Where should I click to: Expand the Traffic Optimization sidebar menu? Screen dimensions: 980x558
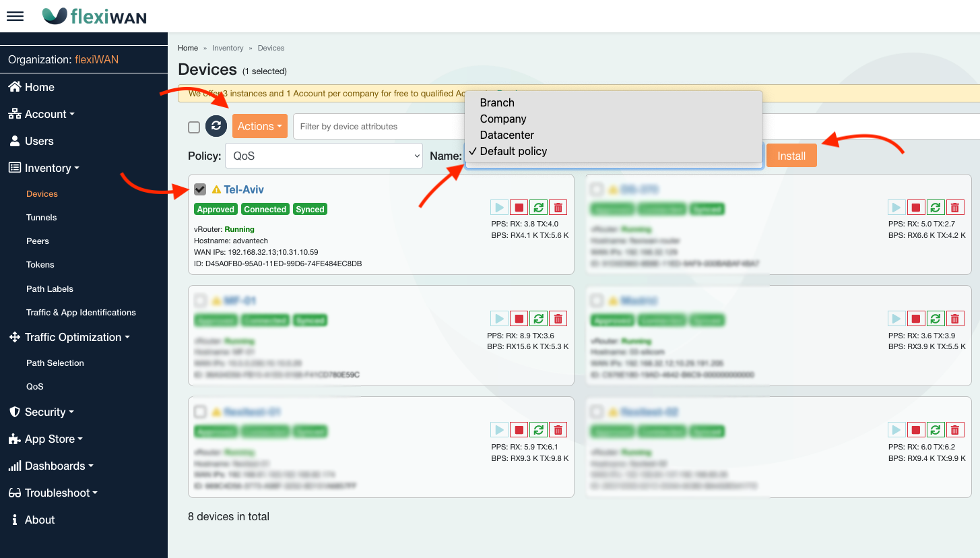77,337
